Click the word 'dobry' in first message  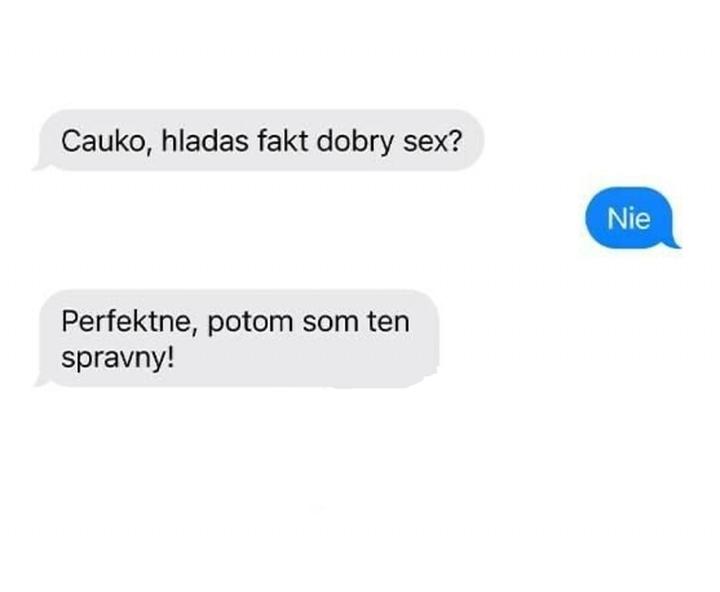tap(355, 142)
